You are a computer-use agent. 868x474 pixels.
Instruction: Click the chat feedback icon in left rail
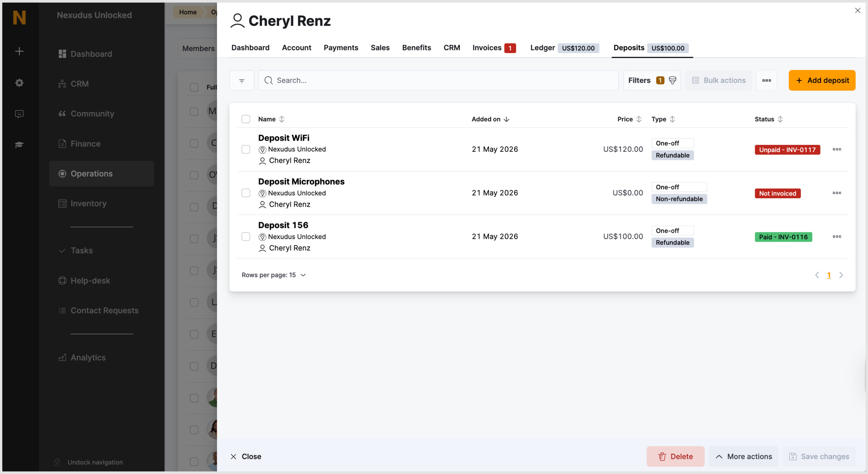pos(19,114)
